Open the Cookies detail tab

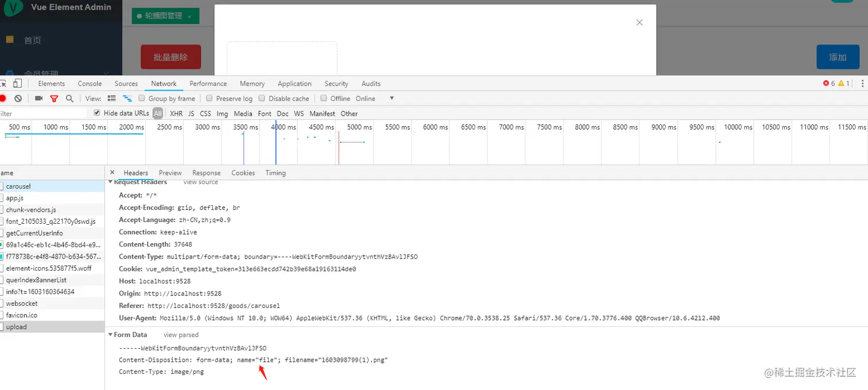coord(243,173)
